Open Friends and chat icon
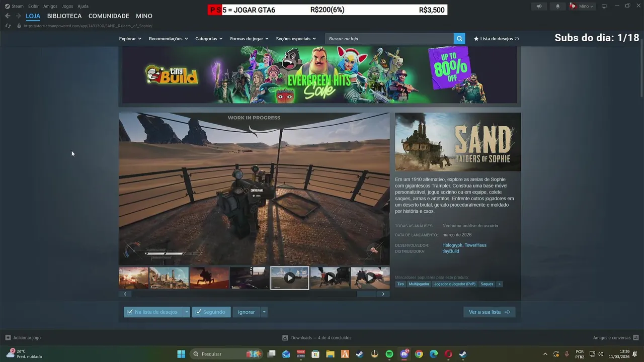Image resolution: width=644 pixels, height=362 pixels. (636, 338)
